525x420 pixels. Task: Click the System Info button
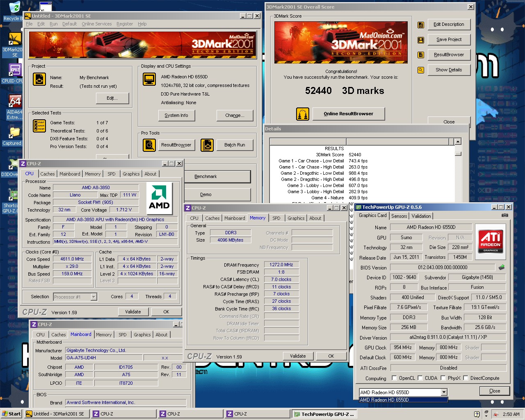176,116
